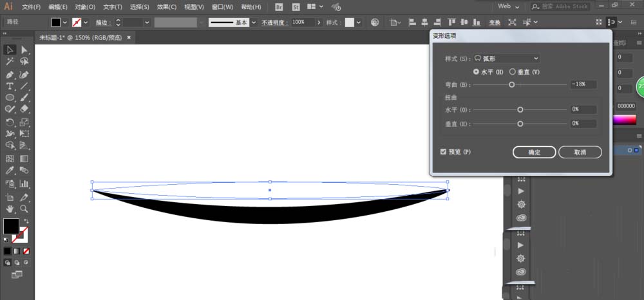Select the Pen tool
This screenshot has height=300, width=644.
[x=10, y=74]
